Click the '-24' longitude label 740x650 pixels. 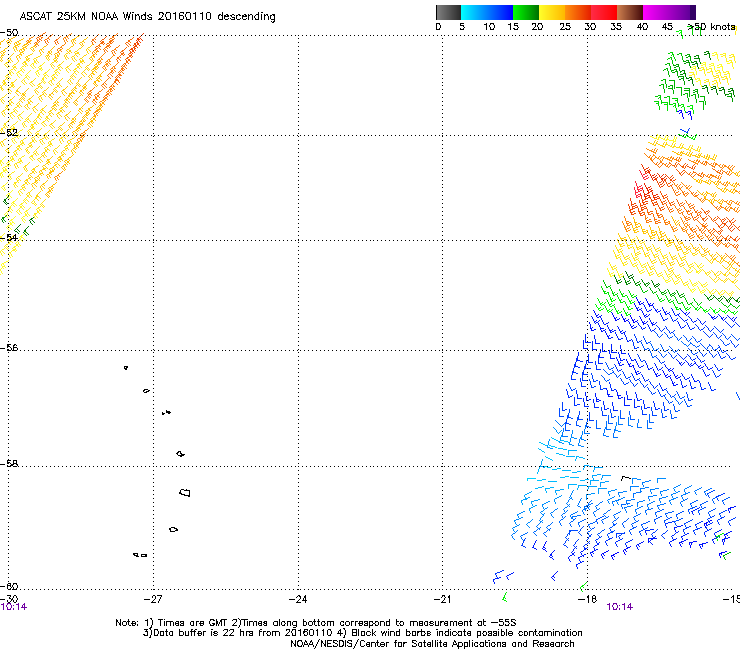point(298,599)
